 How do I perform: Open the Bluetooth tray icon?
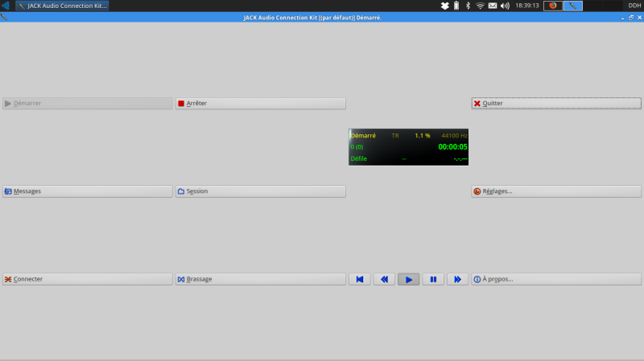pos(468,6)
